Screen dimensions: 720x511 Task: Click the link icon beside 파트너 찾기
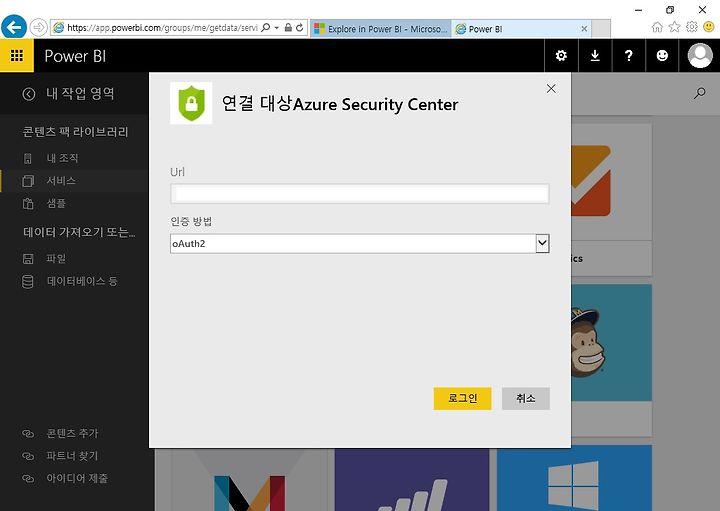28,456
